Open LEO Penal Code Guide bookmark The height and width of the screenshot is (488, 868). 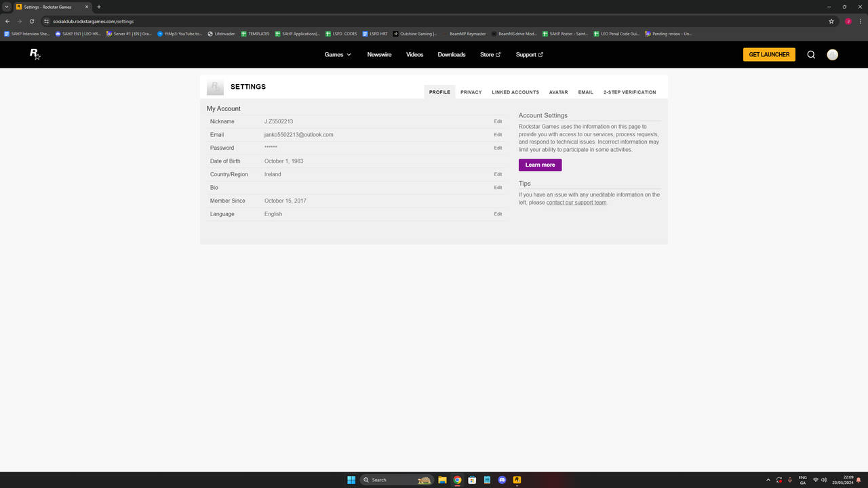pos(616,33)
